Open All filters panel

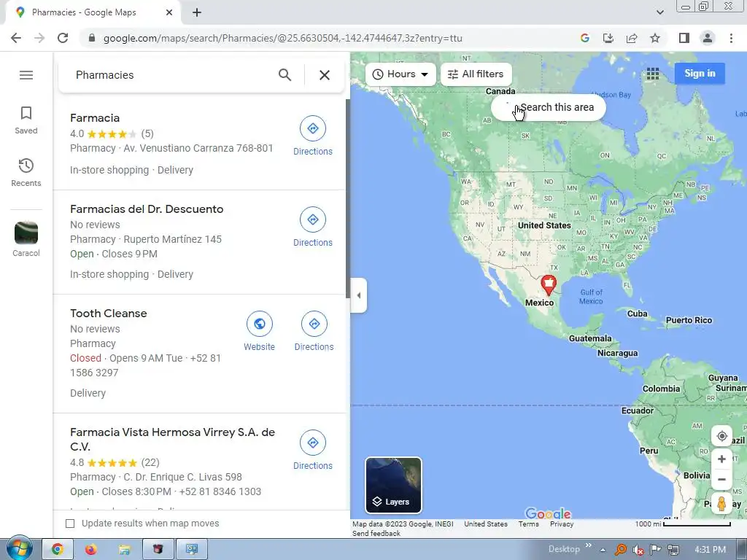[x=476, y=74]
